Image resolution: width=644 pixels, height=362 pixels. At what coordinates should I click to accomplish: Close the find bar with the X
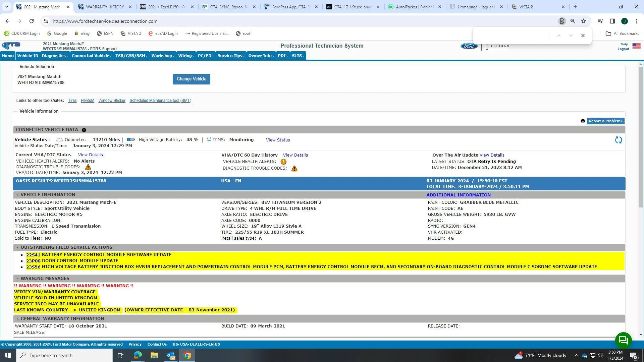coord(583,36)
